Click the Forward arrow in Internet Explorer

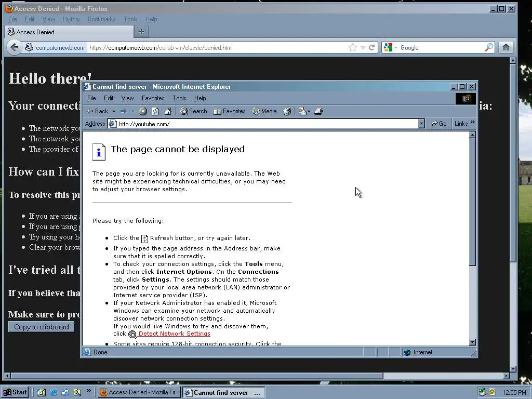coord(124,111)
